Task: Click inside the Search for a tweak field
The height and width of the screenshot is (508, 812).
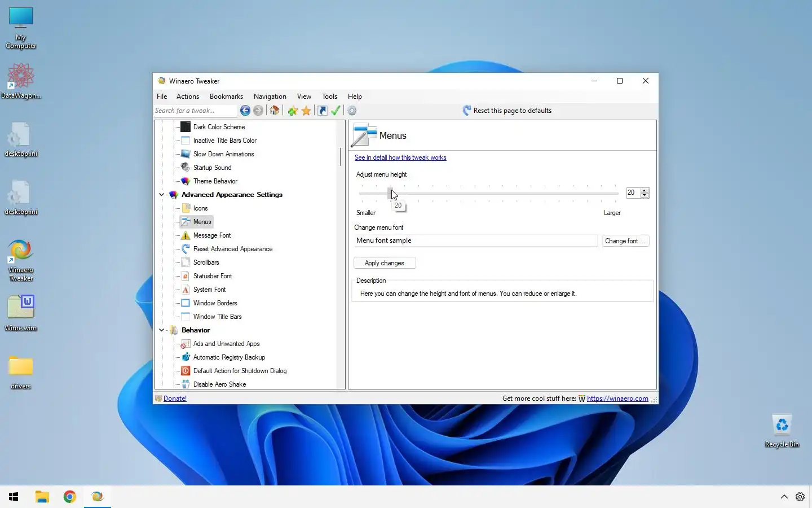Action: (x=195, y=111)
